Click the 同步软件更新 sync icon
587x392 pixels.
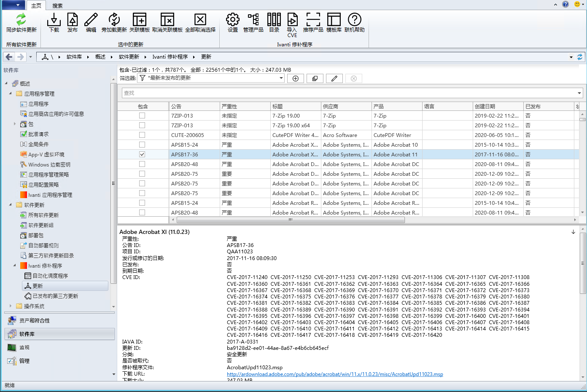[x=21, y=19]
